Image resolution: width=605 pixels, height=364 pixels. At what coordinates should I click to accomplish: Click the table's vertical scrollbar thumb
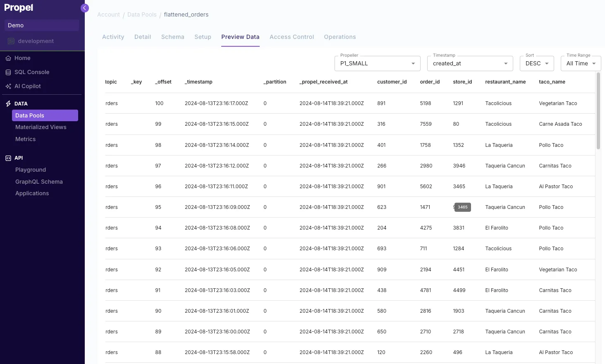pyautogui.click(x=598, y=111)
